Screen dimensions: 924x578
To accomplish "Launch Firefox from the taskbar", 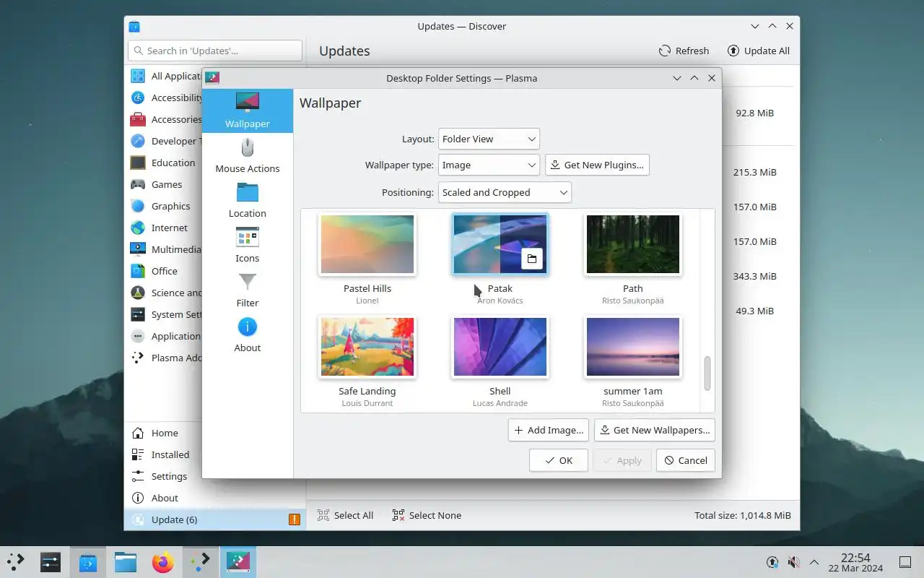I will click(x=163, y=561).
